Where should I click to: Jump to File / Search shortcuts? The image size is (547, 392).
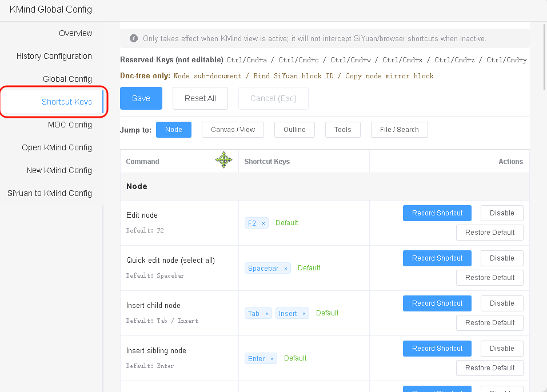399,130
